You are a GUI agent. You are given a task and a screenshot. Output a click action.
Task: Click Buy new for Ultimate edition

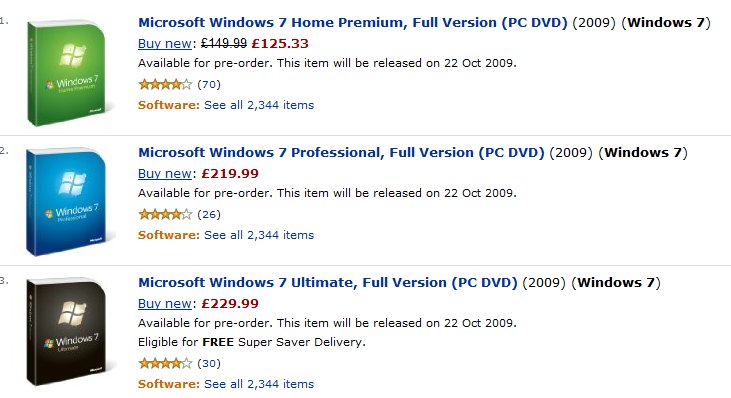coord(165,304)
